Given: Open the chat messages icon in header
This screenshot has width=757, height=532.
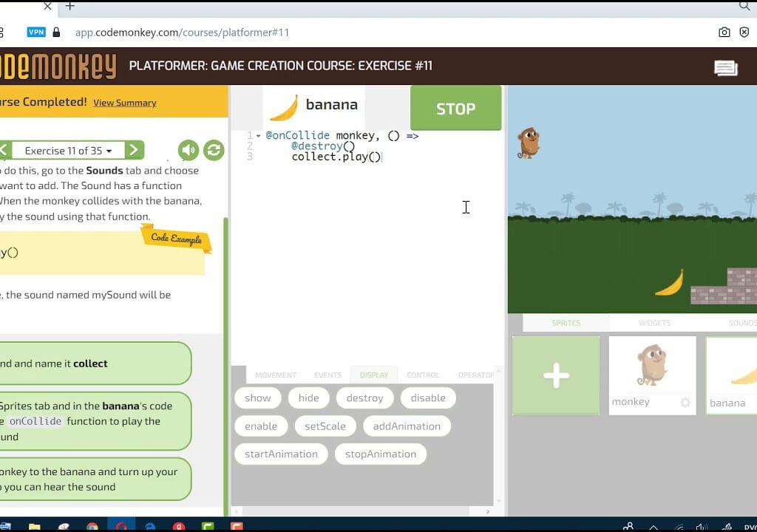Looking at the screenshot, I should 726,68.
